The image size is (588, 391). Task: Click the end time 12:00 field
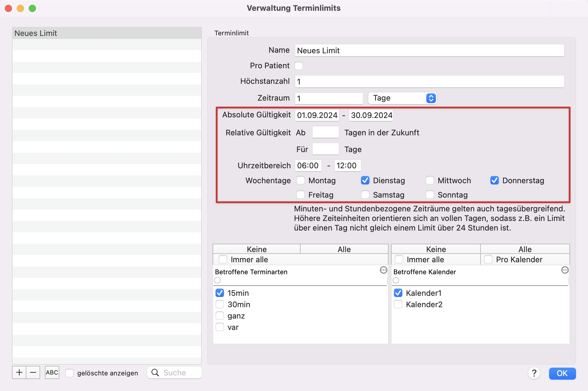click(348, 166)
